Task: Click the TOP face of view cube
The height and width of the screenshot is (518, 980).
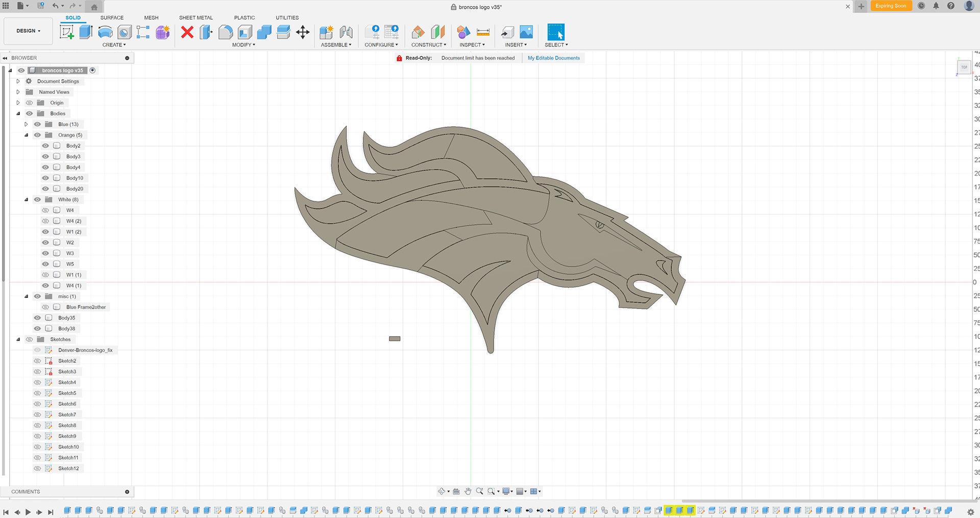Action: coord(964,67)
